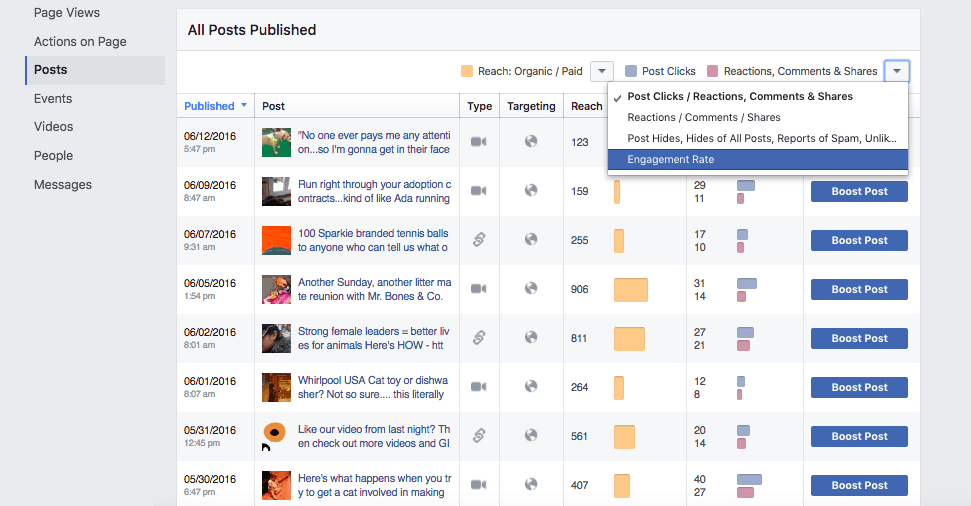Sort by the Published column header
Screen dimensions: 971x506
point(209,106)
